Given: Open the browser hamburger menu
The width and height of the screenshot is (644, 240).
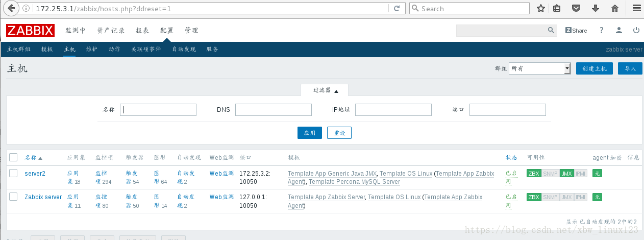Looking at the screenshot, I should 635,8.
